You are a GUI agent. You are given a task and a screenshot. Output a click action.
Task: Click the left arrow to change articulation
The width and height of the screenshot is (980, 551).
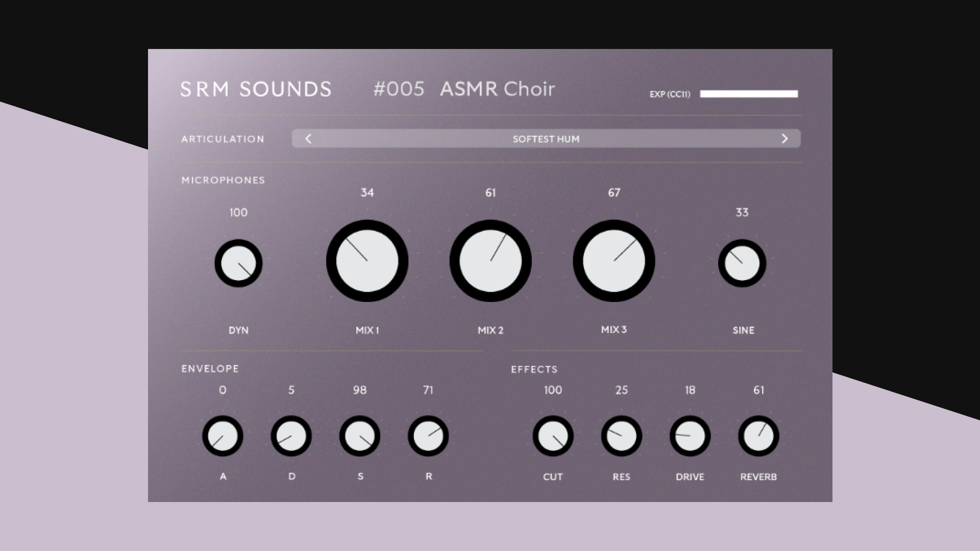[x=308, y=138]
